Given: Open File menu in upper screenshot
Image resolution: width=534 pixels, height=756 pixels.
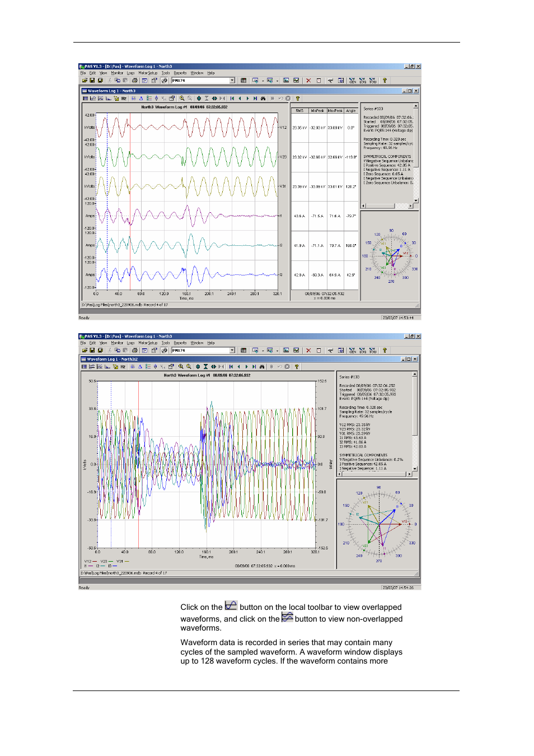Looking at the screenshot, I should pos(83,73).
